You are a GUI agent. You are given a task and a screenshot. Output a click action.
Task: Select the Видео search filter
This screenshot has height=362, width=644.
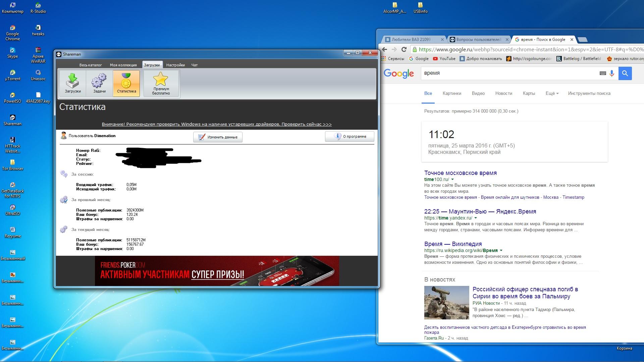coord(478,94)
